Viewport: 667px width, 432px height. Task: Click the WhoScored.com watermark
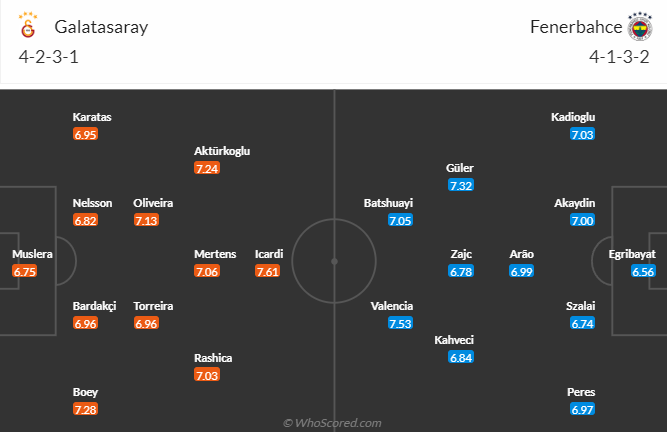point(333,424)
